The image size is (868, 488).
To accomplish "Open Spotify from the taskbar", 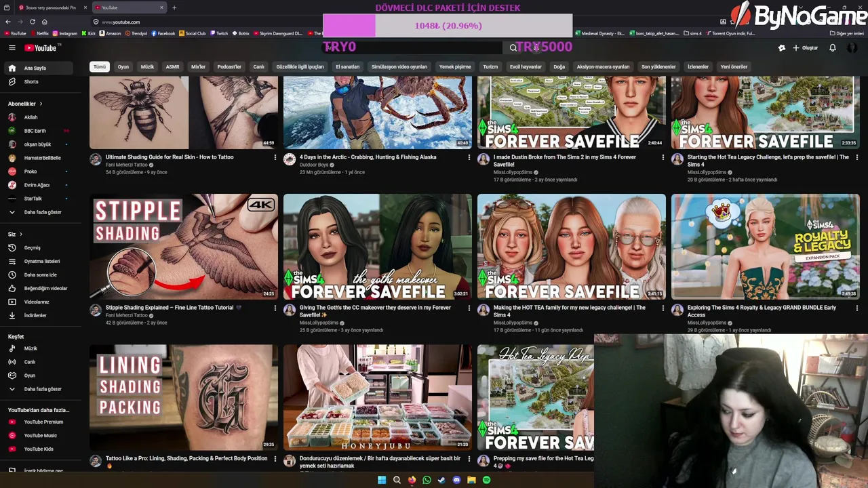I will [486, 480].
